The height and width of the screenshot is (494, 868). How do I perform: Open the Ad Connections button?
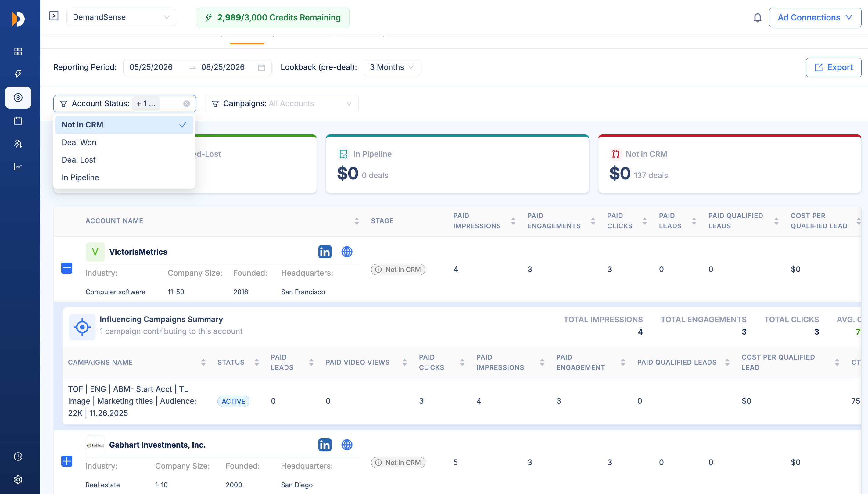[x=815, y=18]
